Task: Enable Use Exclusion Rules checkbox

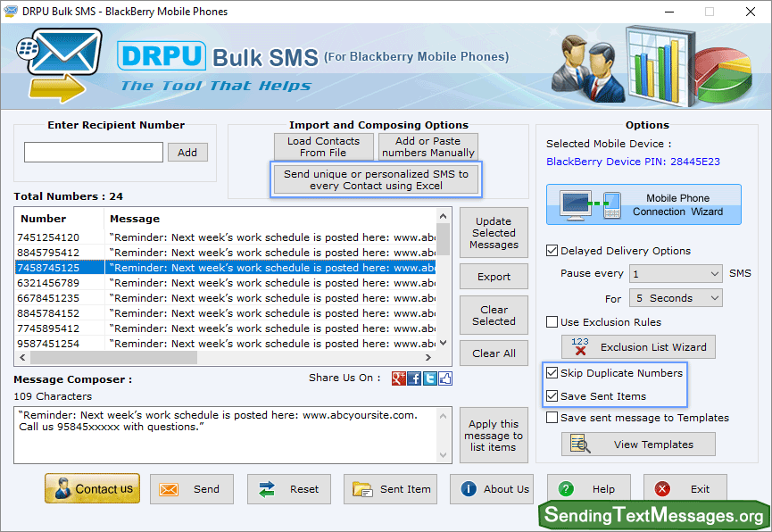Action: 552,321
